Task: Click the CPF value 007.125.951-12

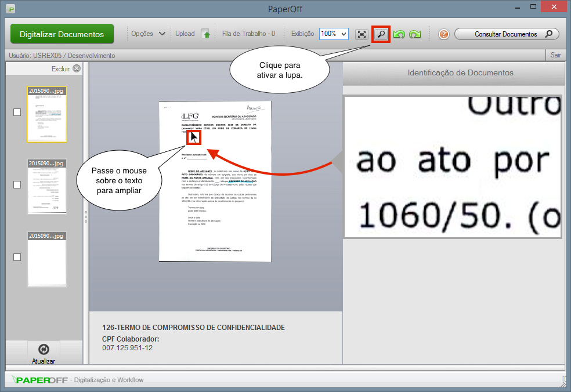Action: [127, 348]
